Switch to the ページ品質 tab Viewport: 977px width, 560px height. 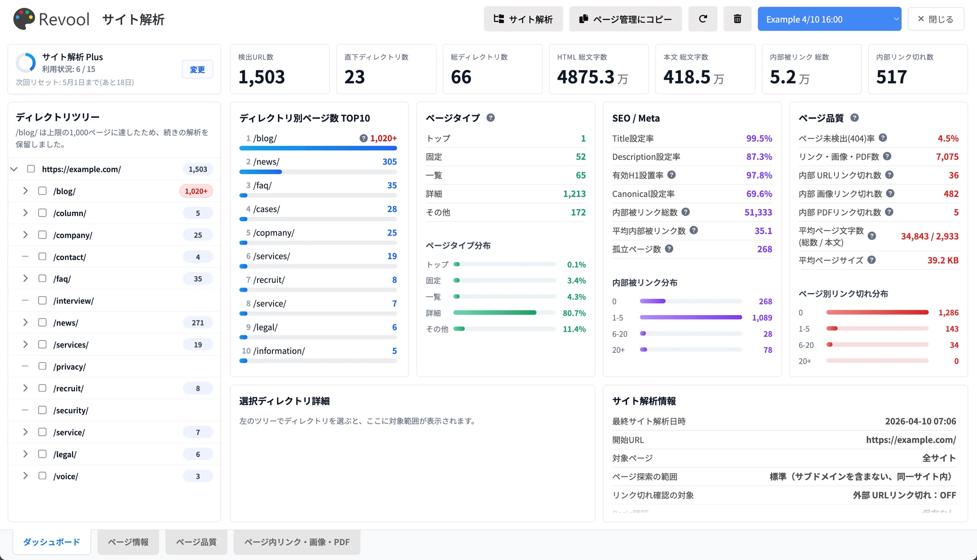pos(196,542)
